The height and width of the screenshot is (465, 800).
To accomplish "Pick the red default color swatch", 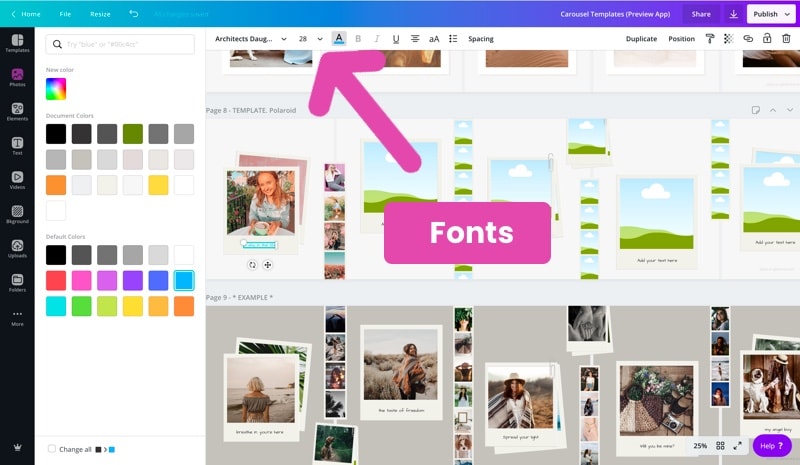I will pos(56,280).
